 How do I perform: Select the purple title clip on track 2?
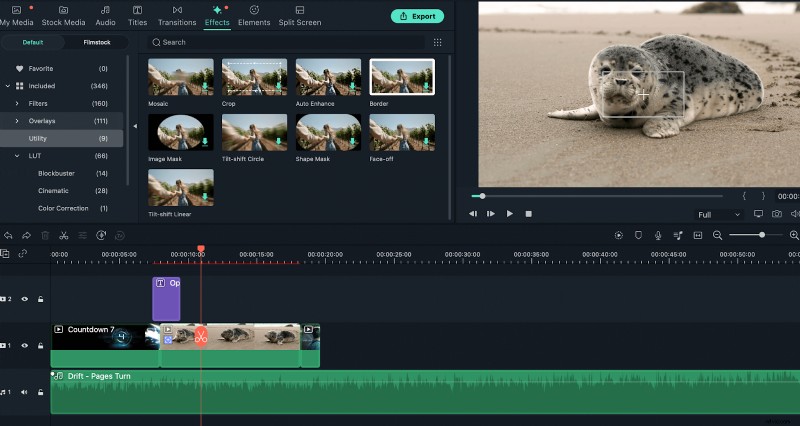click(166, 299)
